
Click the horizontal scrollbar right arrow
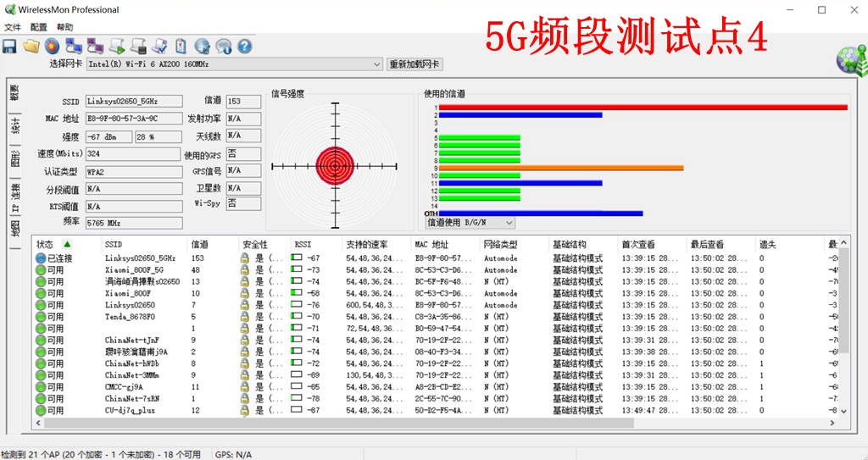click(x=832, y=423)
